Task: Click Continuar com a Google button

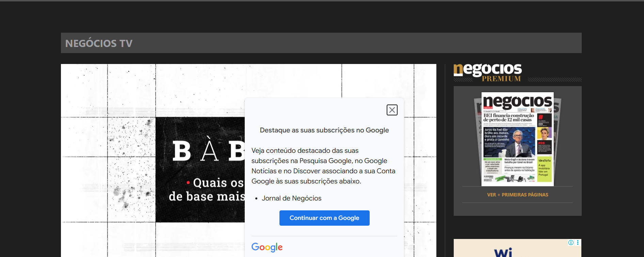Action: pos(324,218)
